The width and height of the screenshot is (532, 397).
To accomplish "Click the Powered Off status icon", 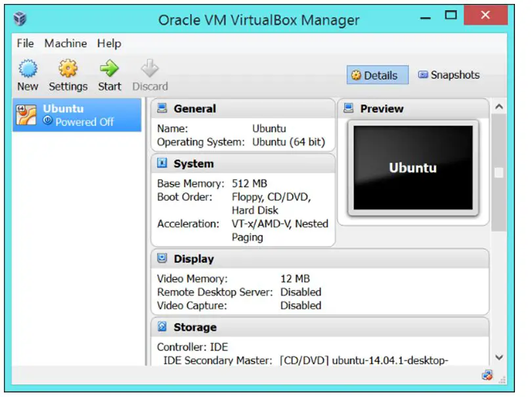I will coord(47,120).
